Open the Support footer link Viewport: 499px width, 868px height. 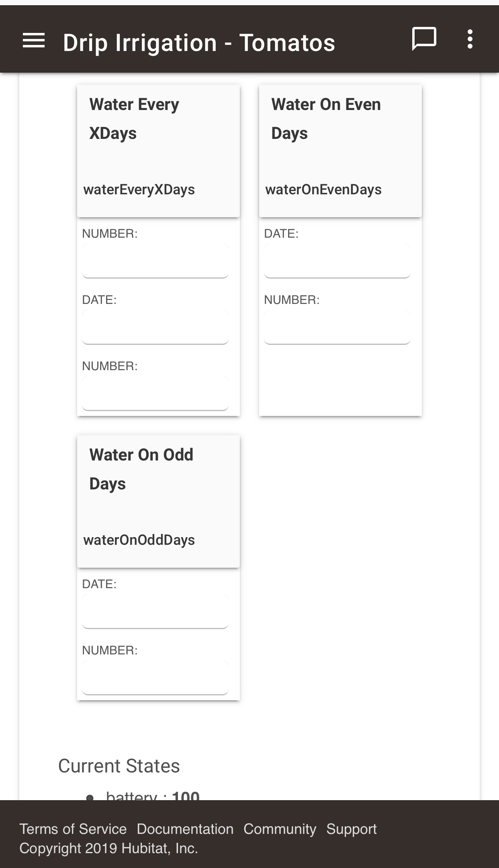351,829
